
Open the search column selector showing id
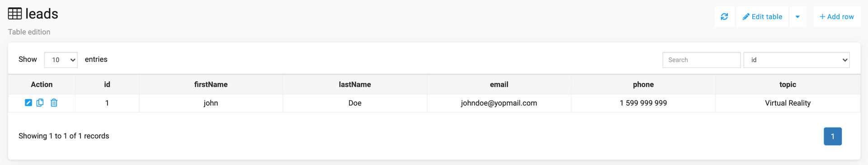797,60
